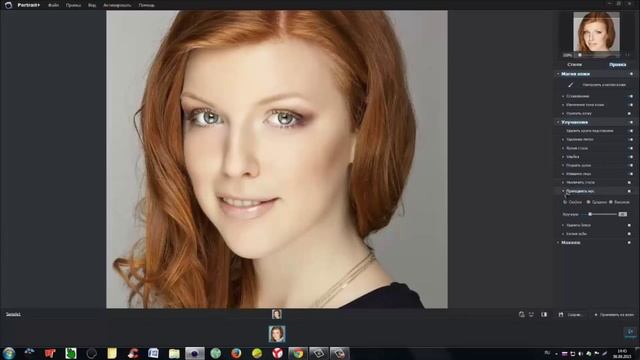640x360 pixels.
Task: Open Firefox from the taskbar
Action: 236,353
